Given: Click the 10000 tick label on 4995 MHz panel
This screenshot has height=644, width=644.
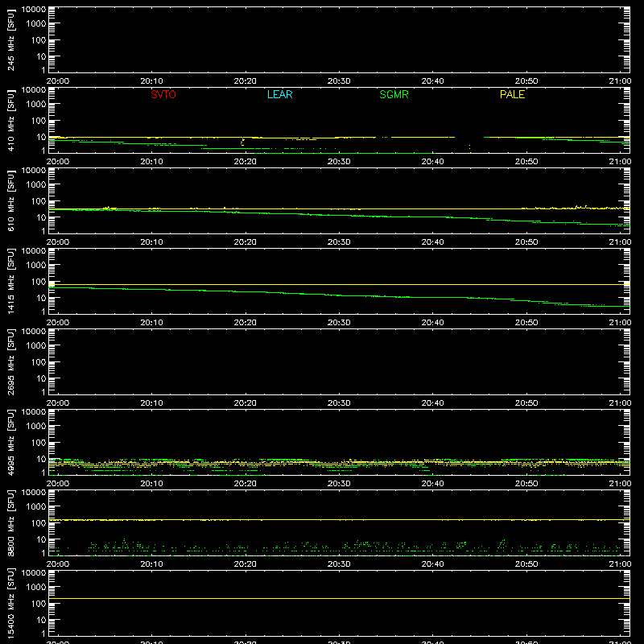Looking at the screenshot, I should pos(34,412).
